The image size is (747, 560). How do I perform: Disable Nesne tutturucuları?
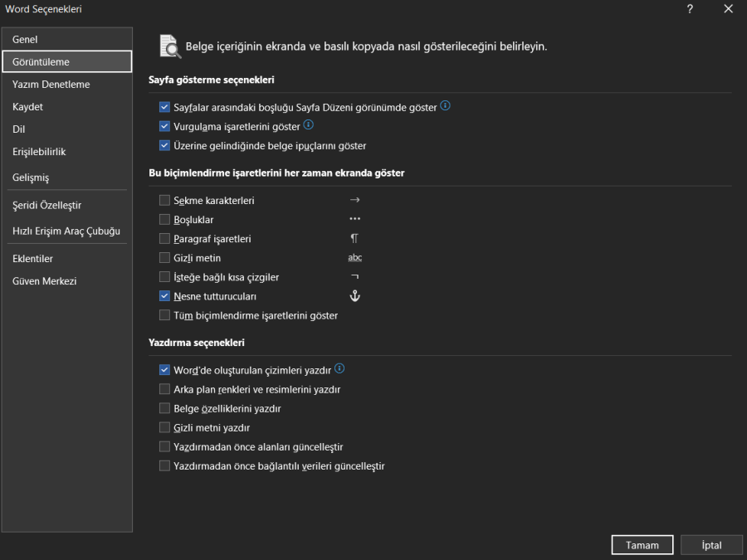[x=164, y=295]
